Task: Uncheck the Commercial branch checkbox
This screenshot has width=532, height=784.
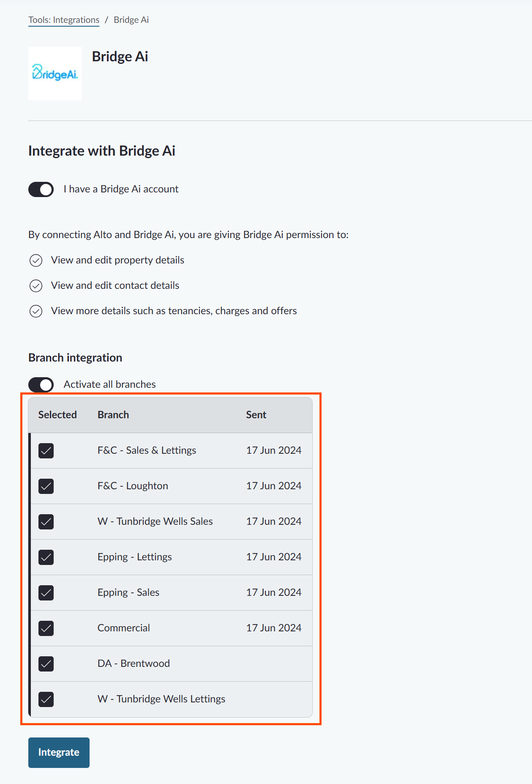Action: tap(46, 628)
